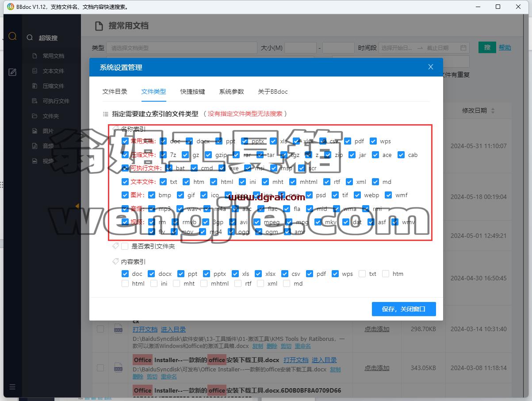Toggle the 文本文件 group checkbox
The width and height of the screenshot is (532, 401).
pyautogui.click(x=125, y=182)
